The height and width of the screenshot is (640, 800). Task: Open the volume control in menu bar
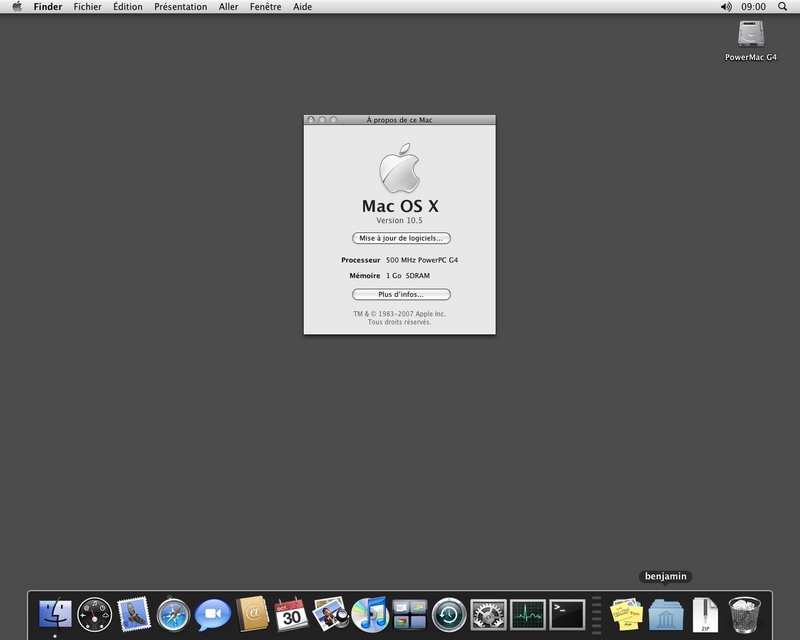pyautogui.click(x=726, y=6)
